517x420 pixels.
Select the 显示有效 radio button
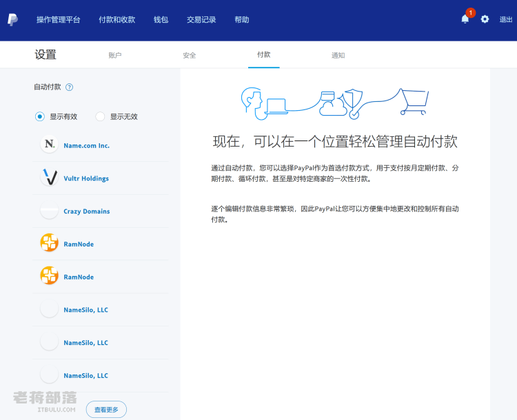39,116
